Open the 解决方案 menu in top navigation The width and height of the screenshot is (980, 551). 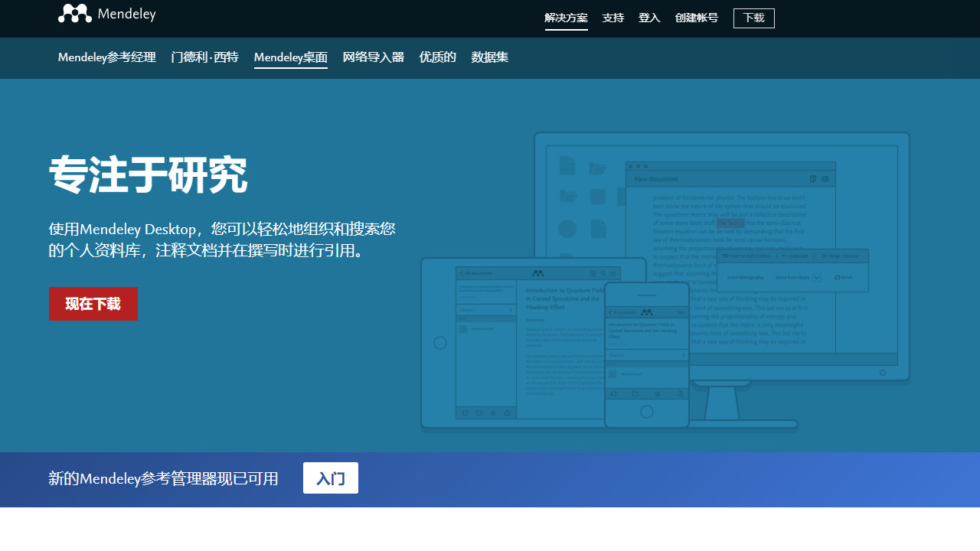566,18
